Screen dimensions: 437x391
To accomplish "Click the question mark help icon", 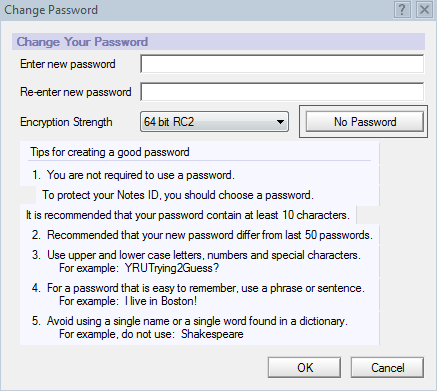I will [x=402, y=10].
